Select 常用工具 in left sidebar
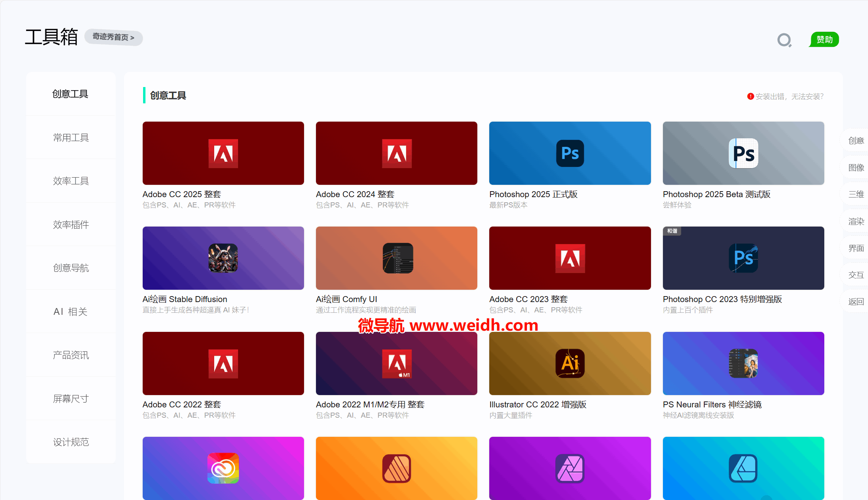This screenshot has height=500, width=868. [x=71, y=138]
